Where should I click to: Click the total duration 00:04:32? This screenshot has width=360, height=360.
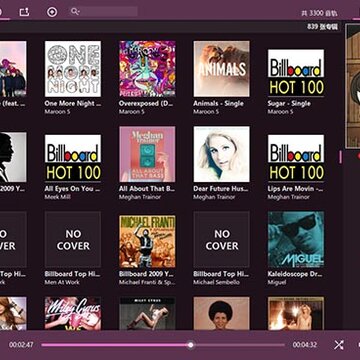[305, 345]
